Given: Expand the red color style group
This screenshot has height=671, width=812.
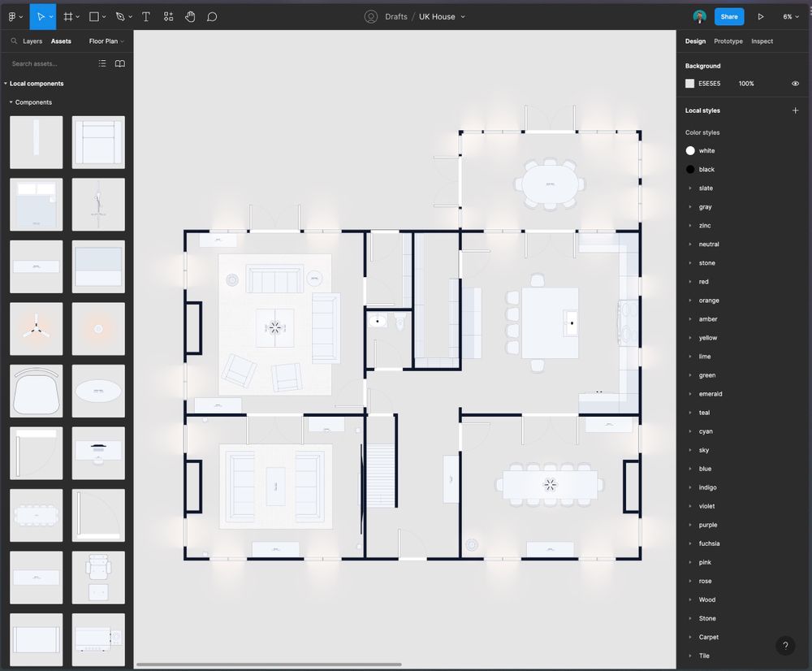Looking at the screenshot, I should (690, 281).
